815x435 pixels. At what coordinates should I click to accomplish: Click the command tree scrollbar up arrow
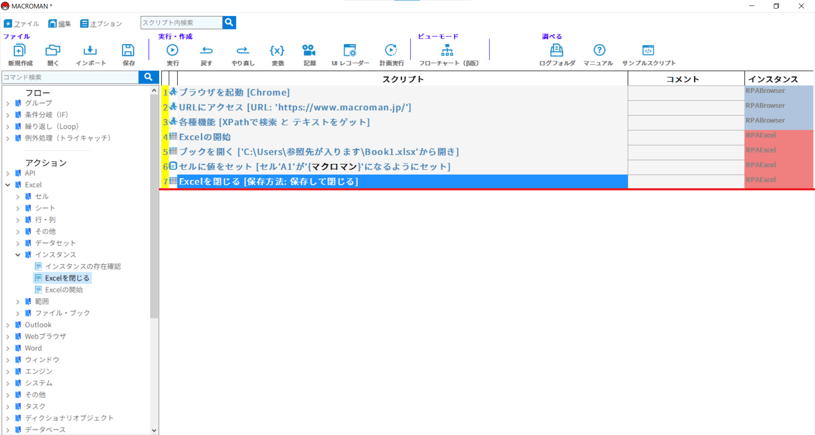pos(154,90)
